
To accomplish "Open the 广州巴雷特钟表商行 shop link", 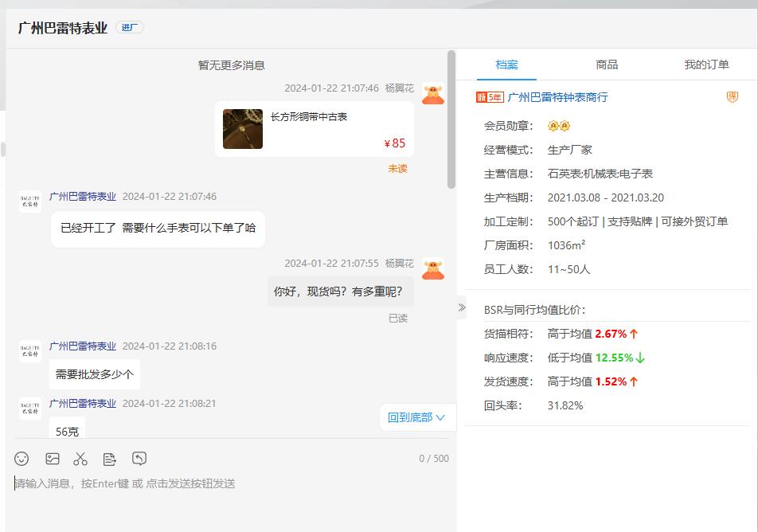I will (x=557, y=97).
